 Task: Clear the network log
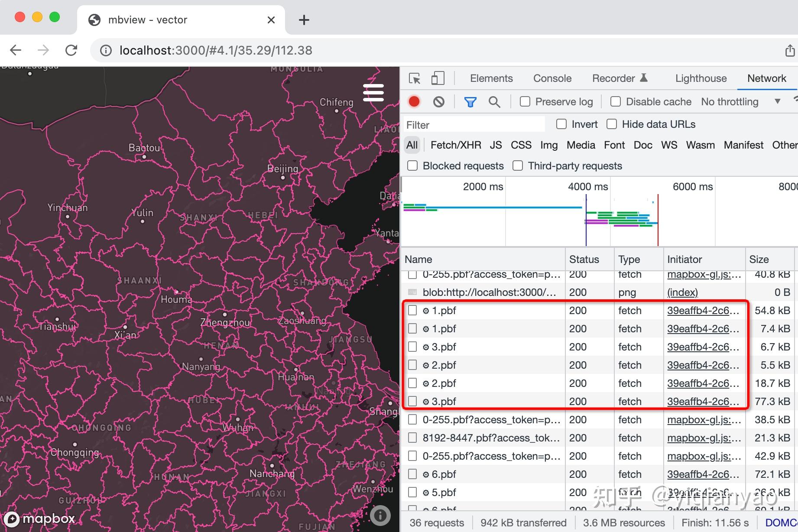[438, 101]
